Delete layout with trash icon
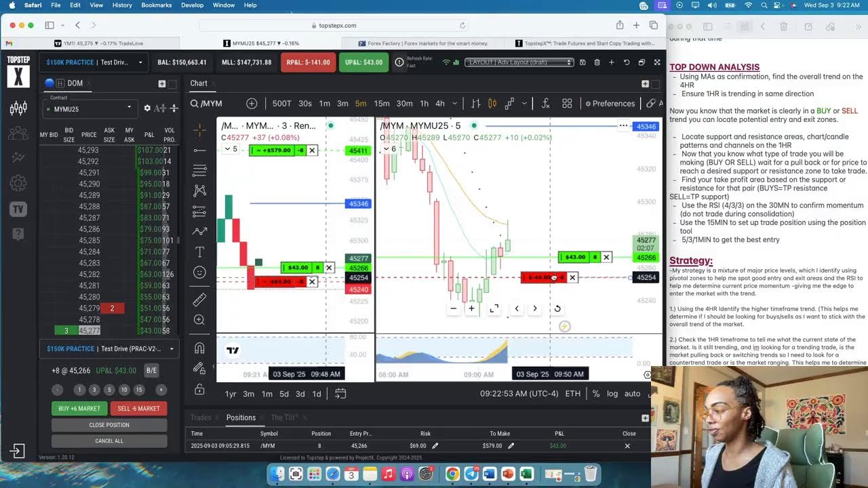Image resolution: width=868 pixels, height=488 pixels. click(x=597, y=62)
